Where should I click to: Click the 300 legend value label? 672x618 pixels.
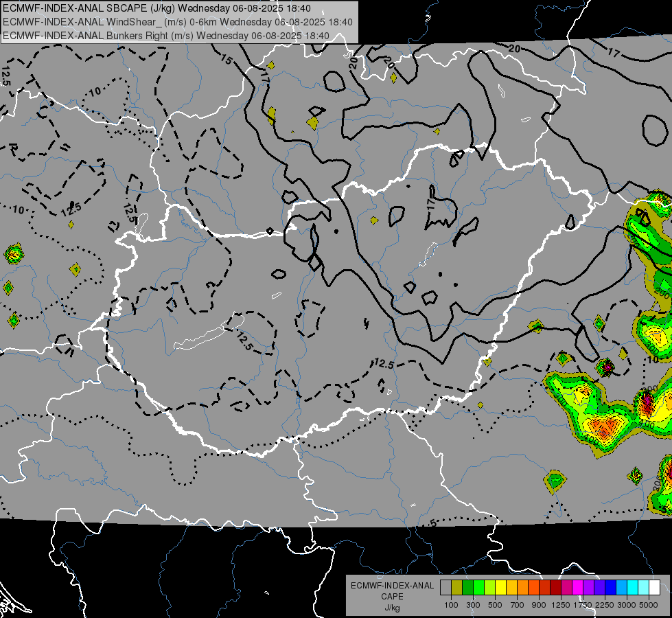473,605
